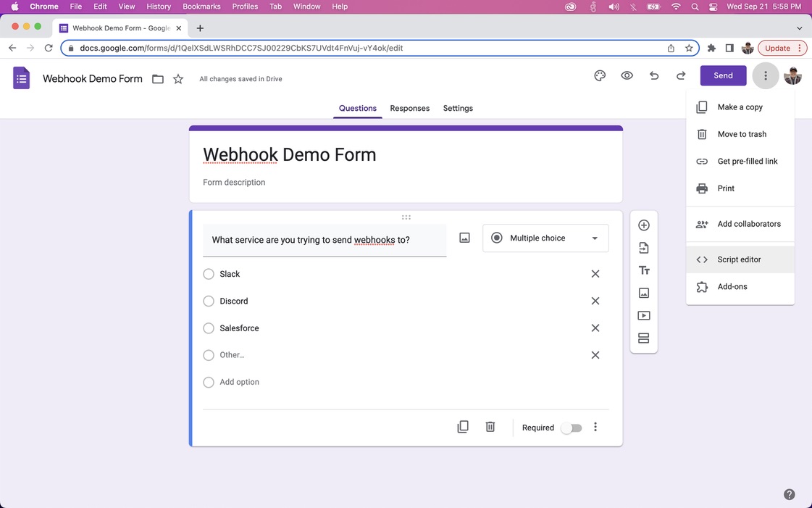The width and height of the screenshot is (812, 508).
Task: Open the Multiple choice question type dropdown
Action: (545, 238)
